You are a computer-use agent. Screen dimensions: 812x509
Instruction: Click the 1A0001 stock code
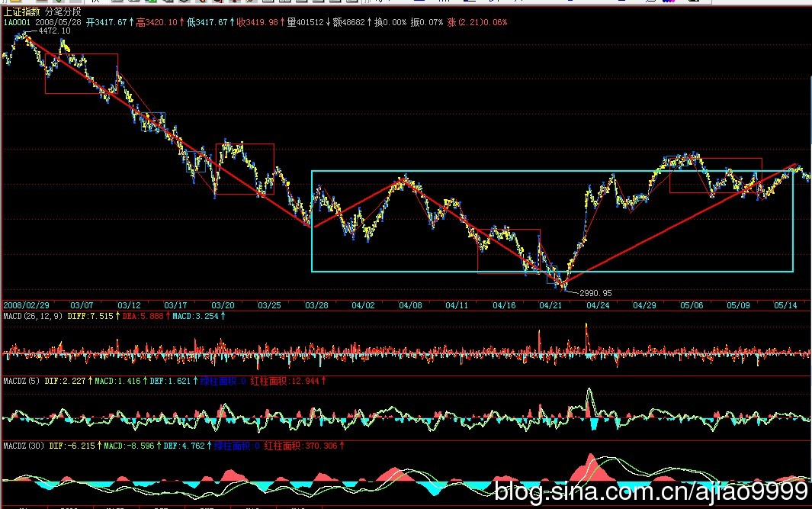coord(16,23)
